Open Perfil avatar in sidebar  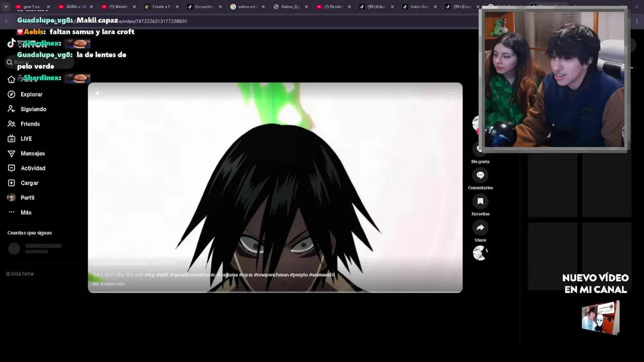[11, 198]
